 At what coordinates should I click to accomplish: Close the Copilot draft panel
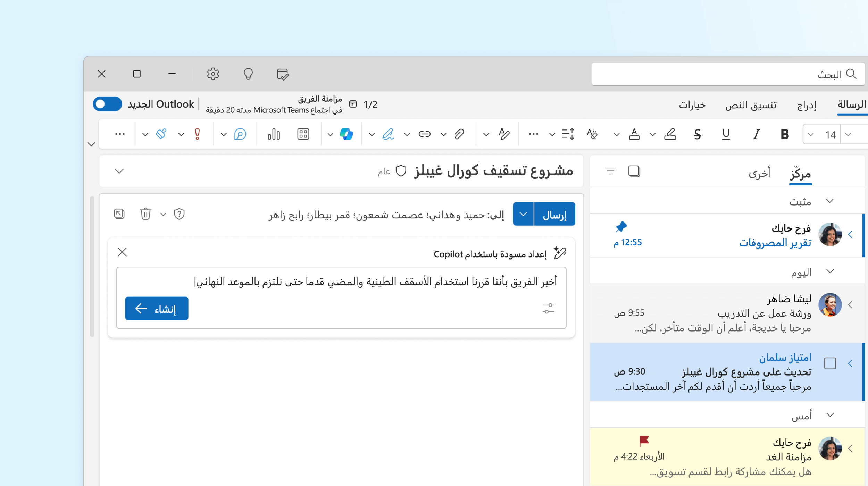[x=122, y=252]
